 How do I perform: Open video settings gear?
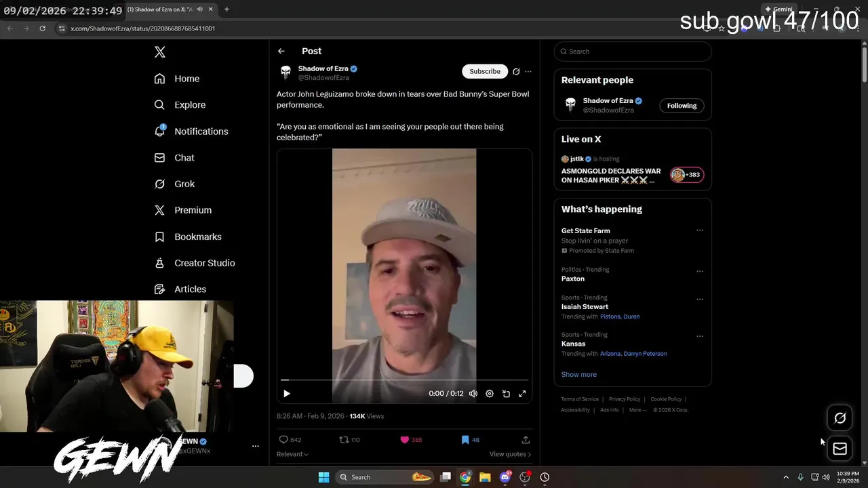[x=490, y=393]
